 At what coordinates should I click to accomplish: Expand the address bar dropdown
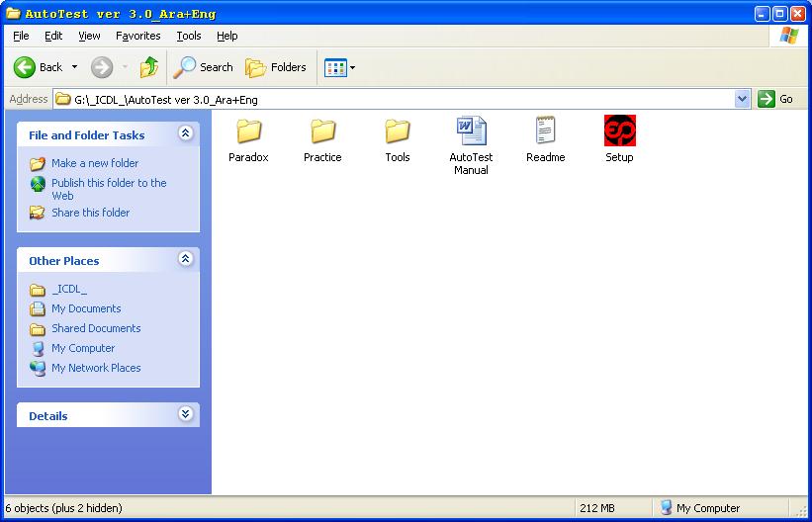[x=743, y=99]
